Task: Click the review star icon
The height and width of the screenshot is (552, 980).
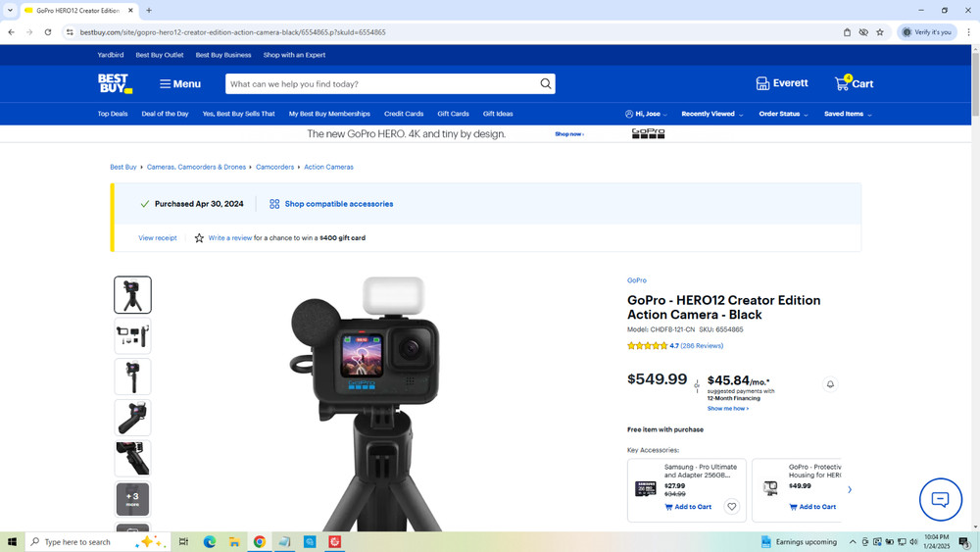Action: [x=199, y=238]
